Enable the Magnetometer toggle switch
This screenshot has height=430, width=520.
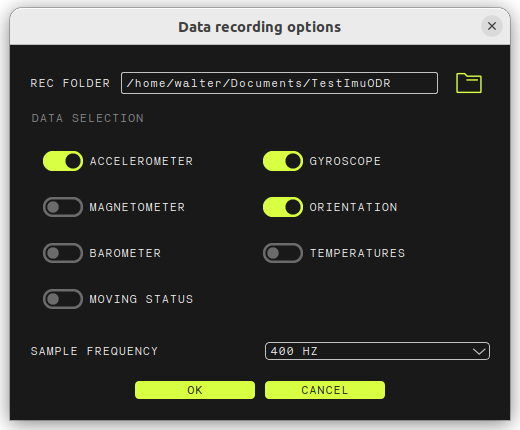point(63,207)
